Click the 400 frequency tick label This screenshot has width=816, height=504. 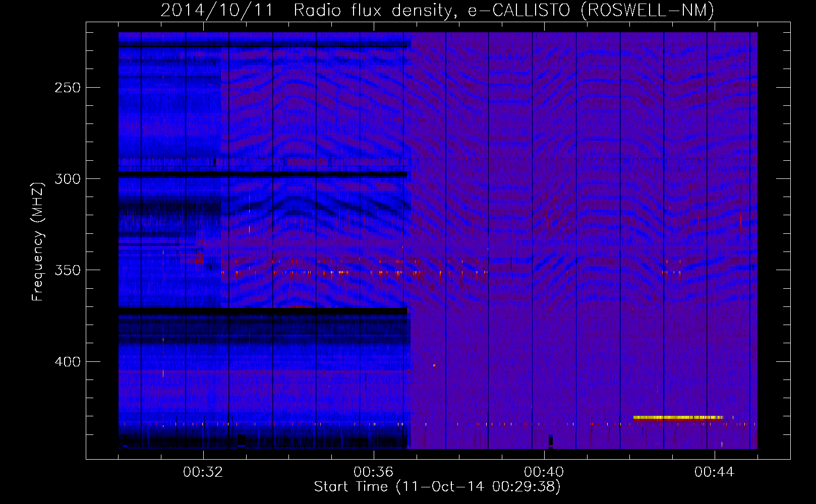[x=68, y=362]
